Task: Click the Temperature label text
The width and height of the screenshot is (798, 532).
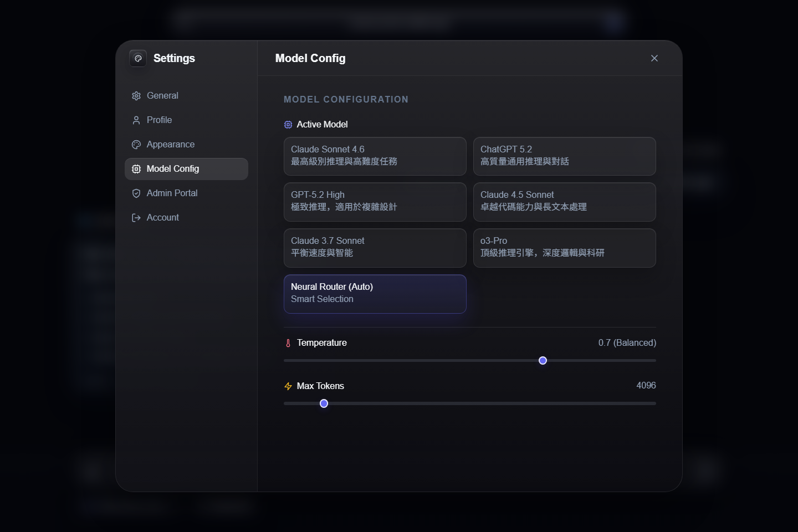Action: click(322, 343)
